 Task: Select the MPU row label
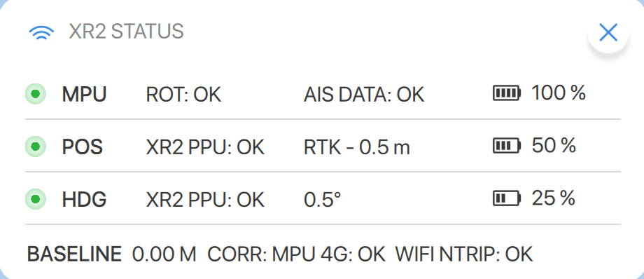pyautogui.click(x=84, y=95)
